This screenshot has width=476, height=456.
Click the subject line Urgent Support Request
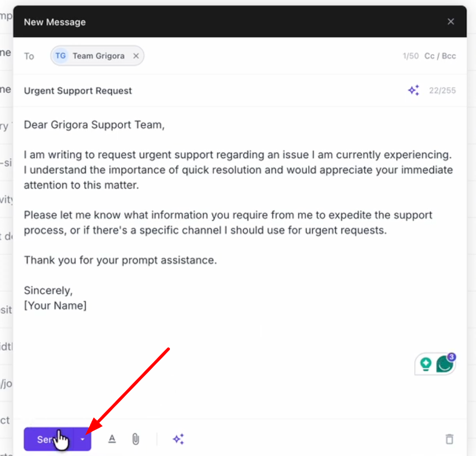[78, 90]
